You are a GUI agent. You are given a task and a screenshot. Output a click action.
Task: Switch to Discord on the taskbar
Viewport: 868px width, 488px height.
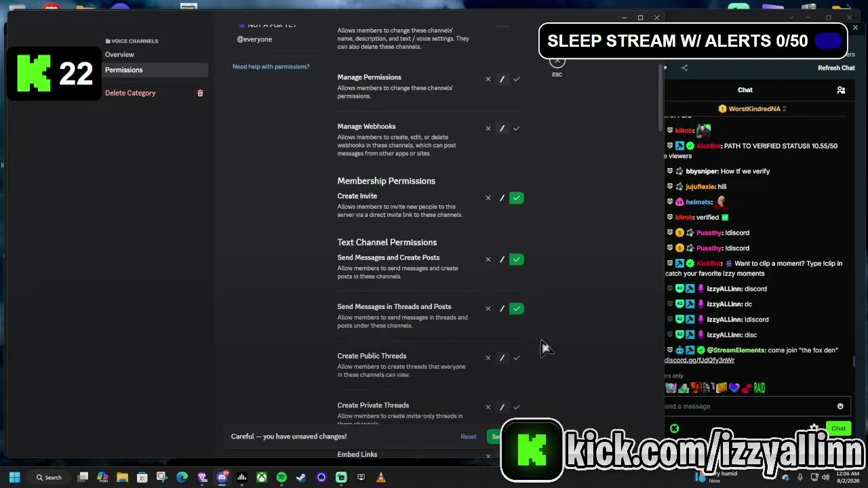pyautogui.click(x=222, y=477)
